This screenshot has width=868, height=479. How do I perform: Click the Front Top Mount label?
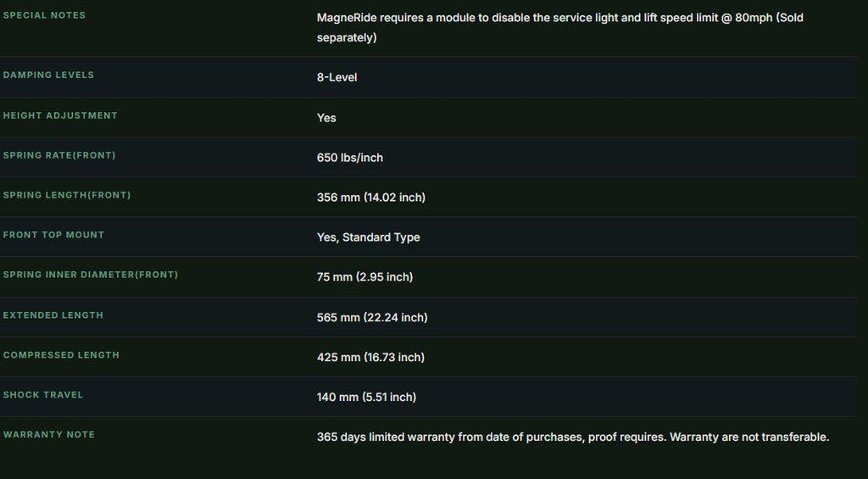(53, 235)
